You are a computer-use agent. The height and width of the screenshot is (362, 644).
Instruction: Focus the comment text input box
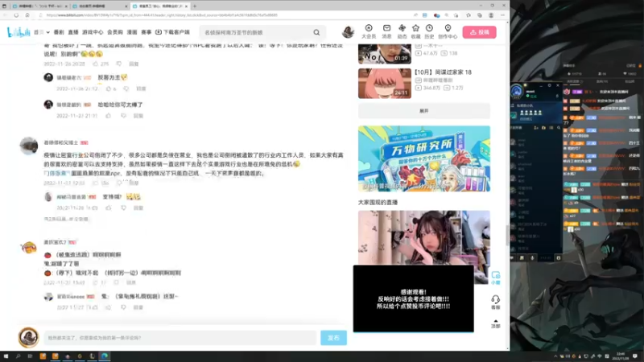click(180, 338)
